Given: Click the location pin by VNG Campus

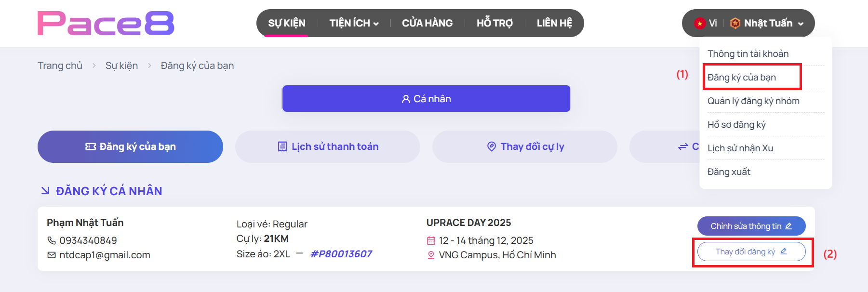Looking at the screenshot, I should coord(431,255).
